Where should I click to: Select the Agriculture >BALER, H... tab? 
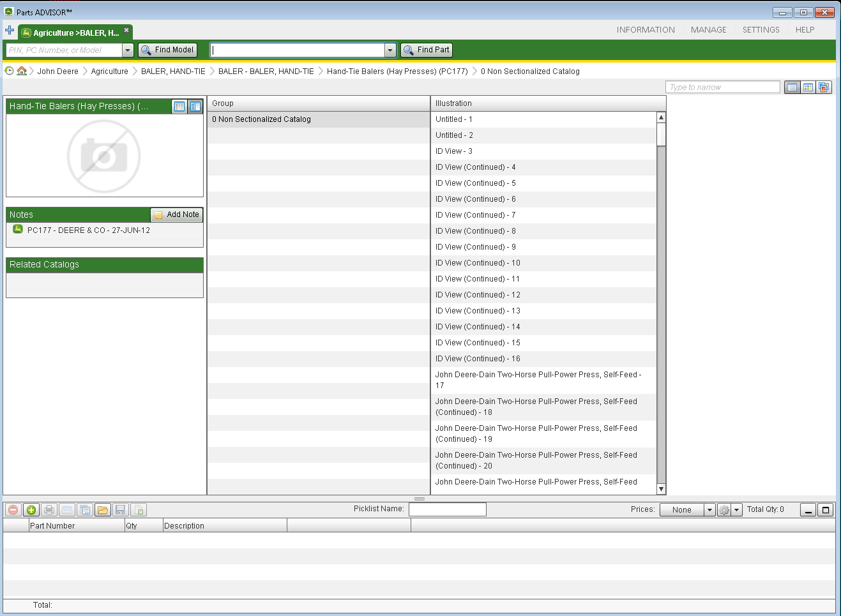tap(76, 33)
